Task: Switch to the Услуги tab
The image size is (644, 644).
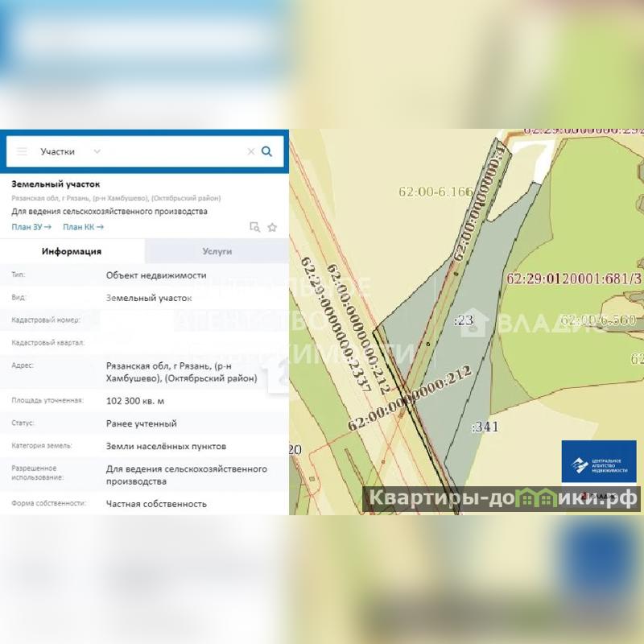Action: 217,251
